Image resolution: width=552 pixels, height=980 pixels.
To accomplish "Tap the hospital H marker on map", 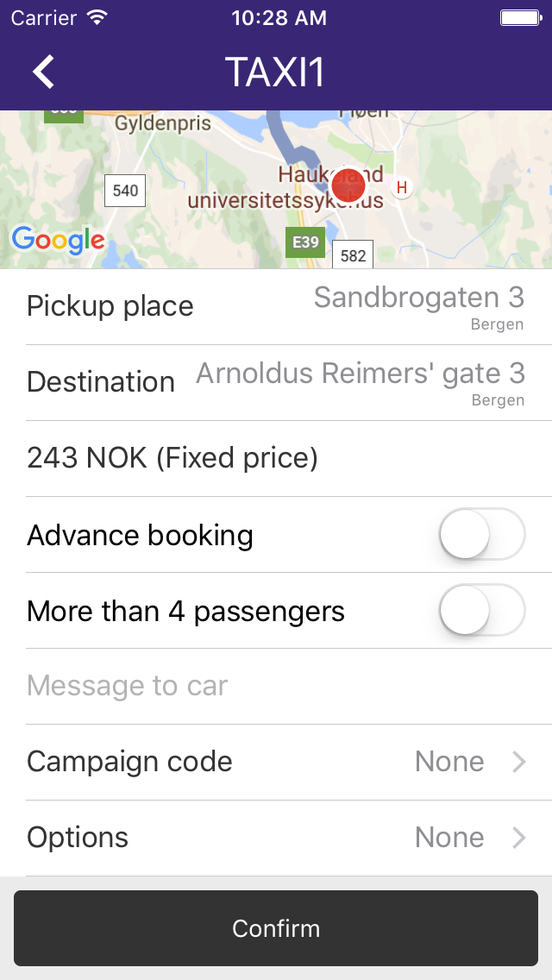I will [x=401, y=187].
